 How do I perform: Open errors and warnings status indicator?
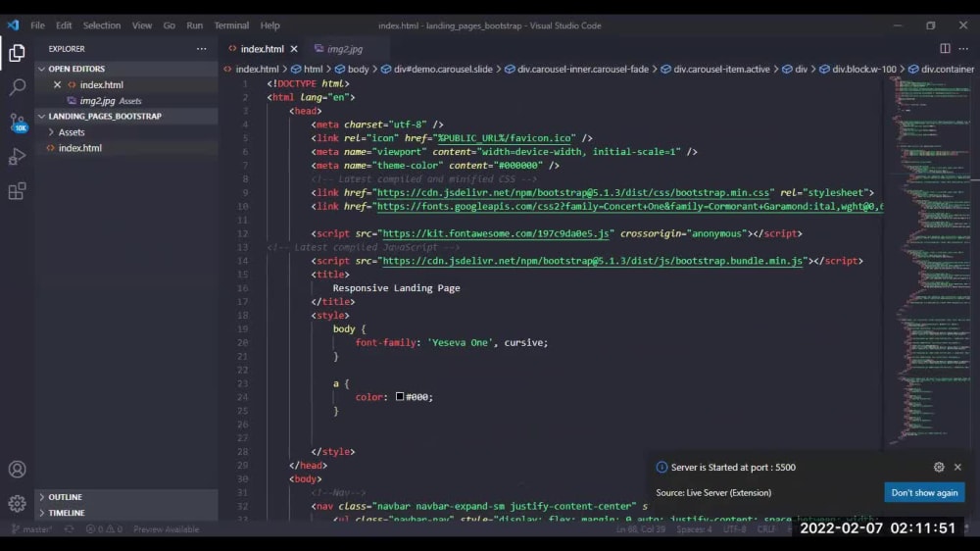click(x=104, y=529)
